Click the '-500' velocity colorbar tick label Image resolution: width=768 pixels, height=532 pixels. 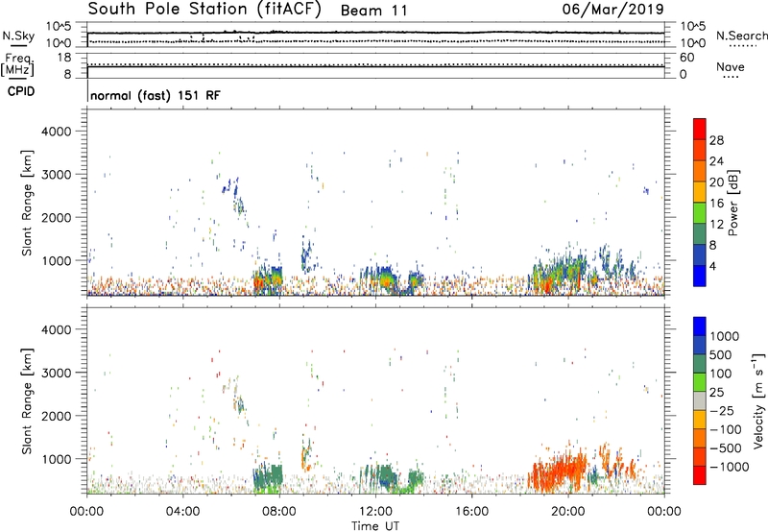click(x=726, y=448)
